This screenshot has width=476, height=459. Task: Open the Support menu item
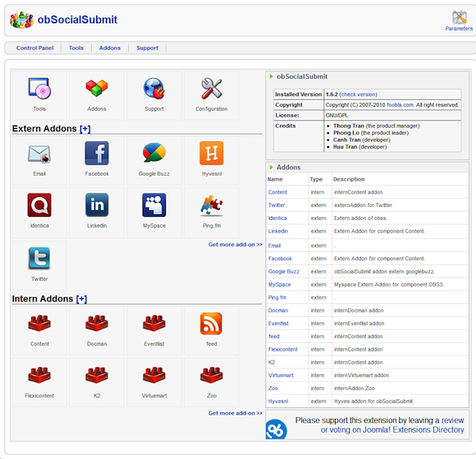click(147, 48)
